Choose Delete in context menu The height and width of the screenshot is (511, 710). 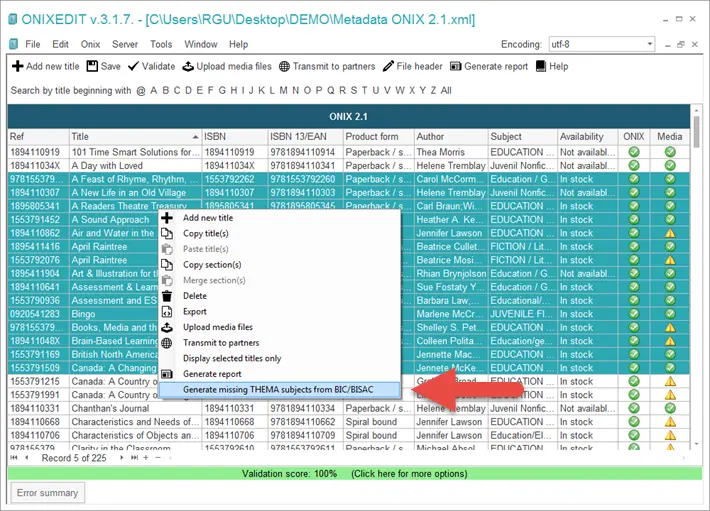(x=280, y=296)
